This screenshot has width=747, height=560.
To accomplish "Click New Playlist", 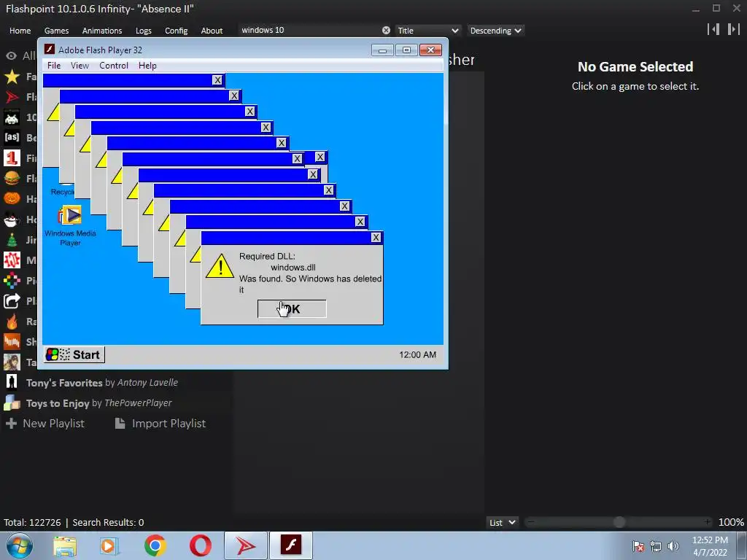I will click(44, 424).
